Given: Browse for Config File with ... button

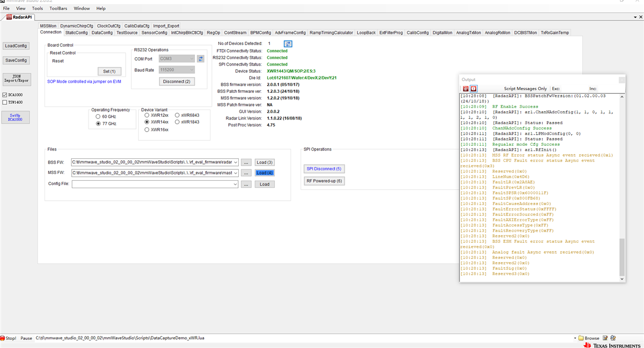Looking at the screenshot, I should click(x=247, y=184).
